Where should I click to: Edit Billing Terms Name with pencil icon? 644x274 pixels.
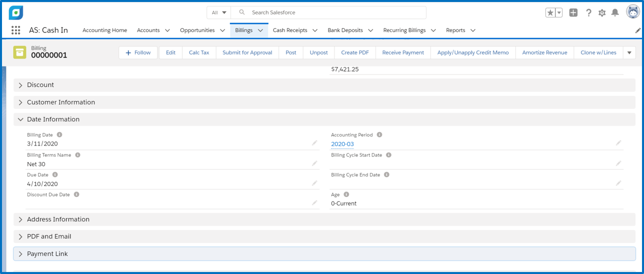coord(314,163)
